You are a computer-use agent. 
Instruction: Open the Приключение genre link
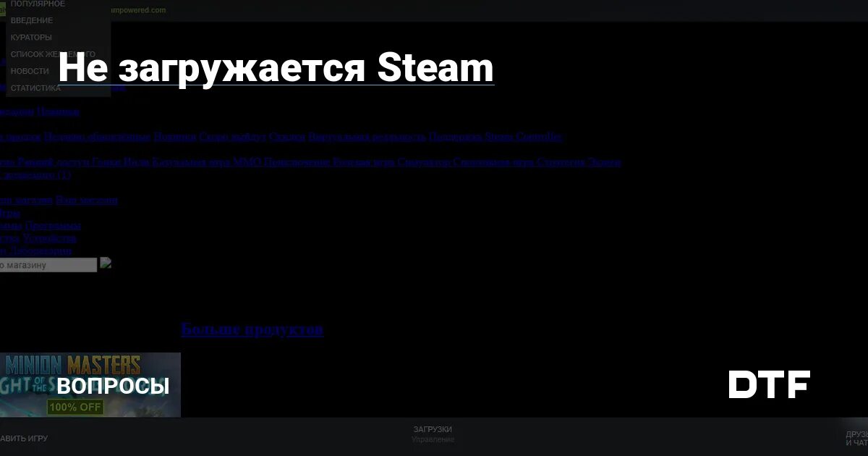[297, 163]
